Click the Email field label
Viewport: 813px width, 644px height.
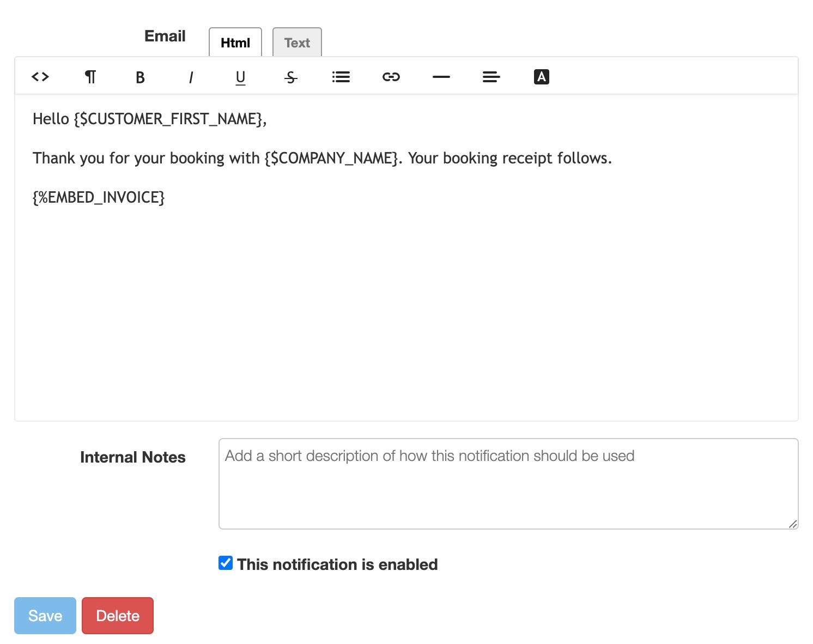165,36
